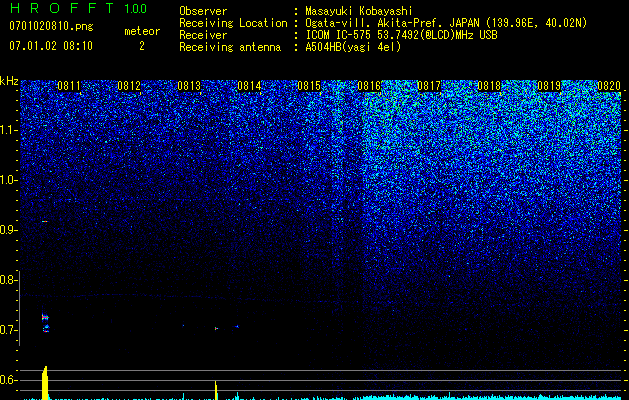Click the meteor count value 2
Image resolution: width=629 pixels, height=400 pixels.
point(142,46)
